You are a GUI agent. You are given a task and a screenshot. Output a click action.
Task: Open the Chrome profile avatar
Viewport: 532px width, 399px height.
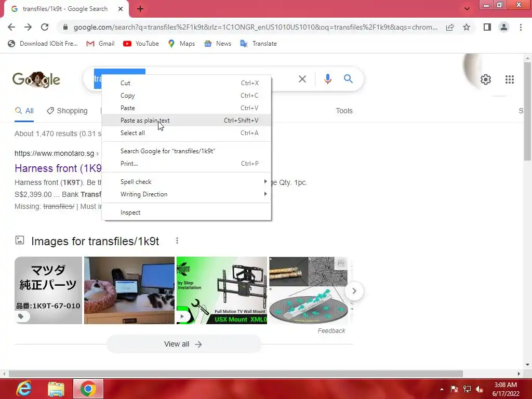pos(504,27)
